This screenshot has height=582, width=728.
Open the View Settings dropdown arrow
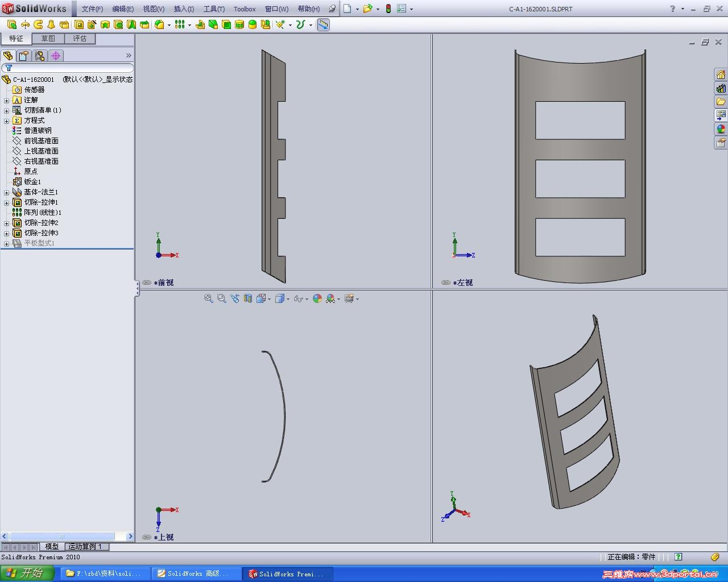click(x=357, y=299)
